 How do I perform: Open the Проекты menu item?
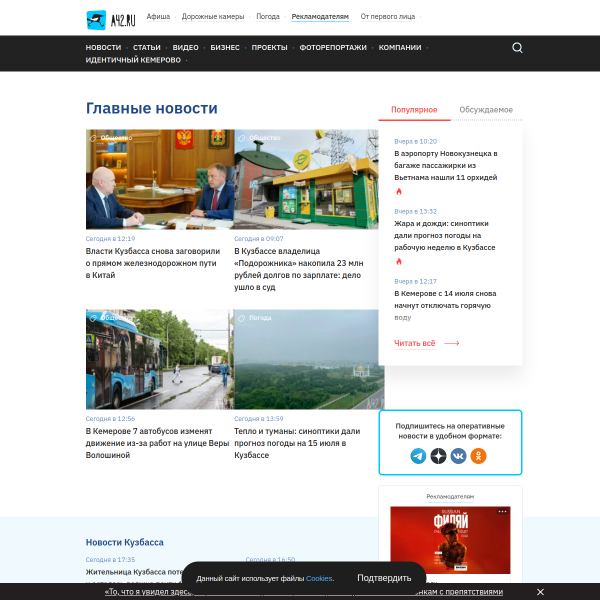coord(269,47)
